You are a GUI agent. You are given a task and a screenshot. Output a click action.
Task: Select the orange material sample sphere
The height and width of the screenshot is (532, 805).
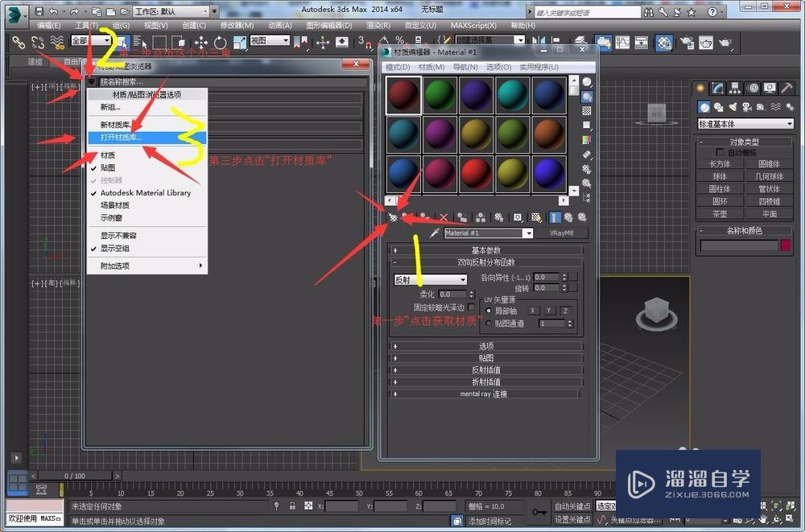click(549, 134)
